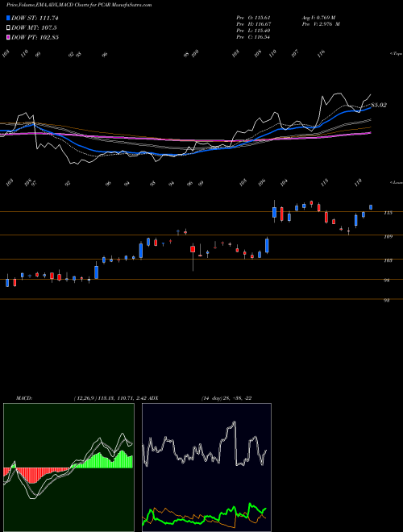Click the endpoint of the thick blue EMA line
This screenshot has width=403, height=532.
[371, 107]
